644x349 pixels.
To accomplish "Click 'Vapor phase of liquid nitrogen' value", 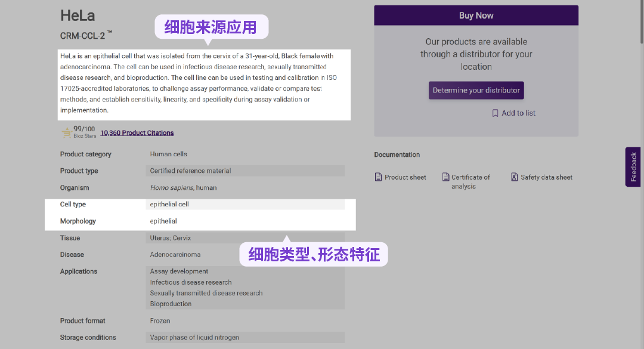I will click(194, 338).
